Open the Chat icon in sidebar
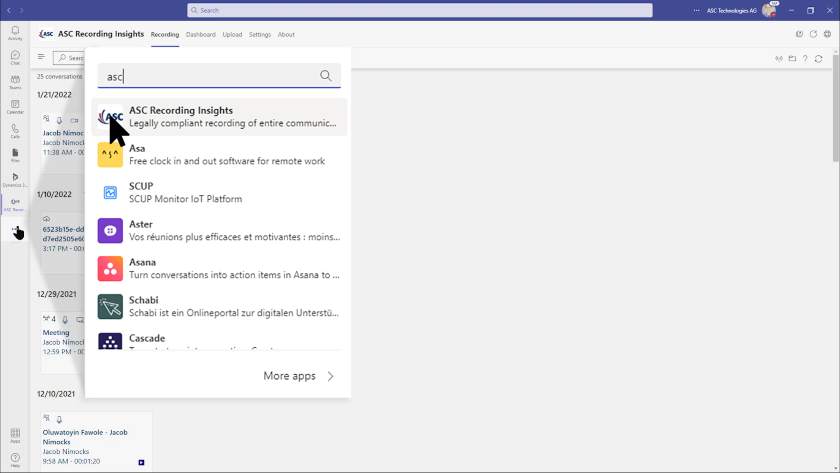Screen dimensions: 840x473 pyautogui.click(x=15, y=58)
